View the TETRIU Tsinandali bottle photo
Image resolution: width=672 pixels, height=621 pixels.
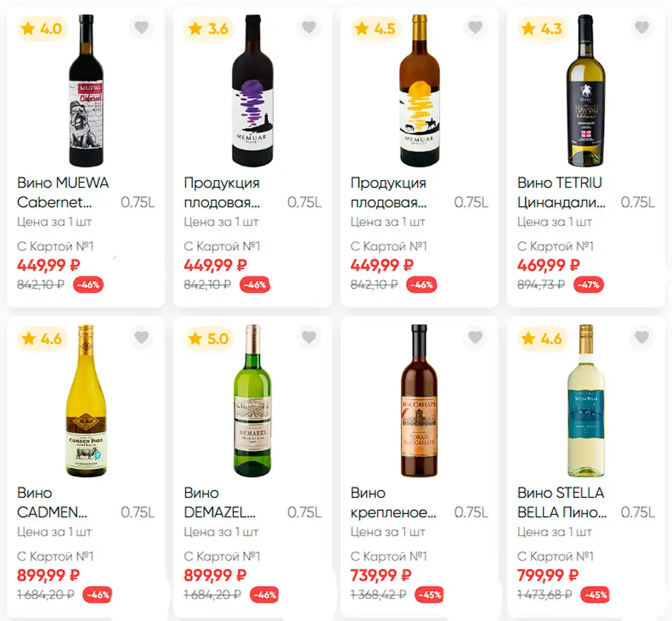[x=585, y=91]
